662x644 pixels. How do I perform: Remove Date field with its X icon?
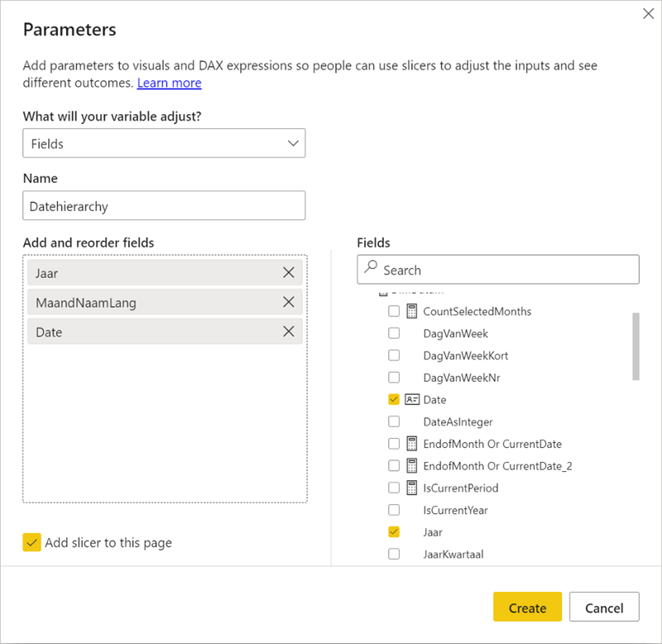(x=288, y=332)
